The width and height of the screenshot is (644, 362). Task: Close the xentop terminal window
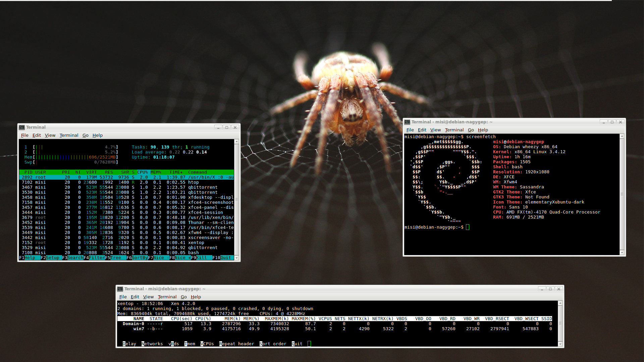[x=558, y=289]
